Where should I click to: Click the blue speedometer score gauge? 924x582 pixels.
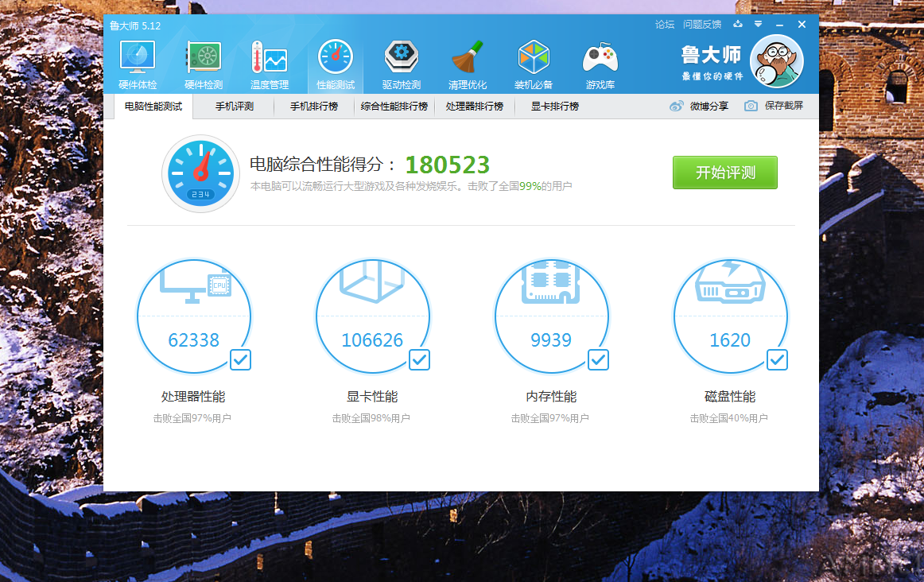[x=201, y=174]
